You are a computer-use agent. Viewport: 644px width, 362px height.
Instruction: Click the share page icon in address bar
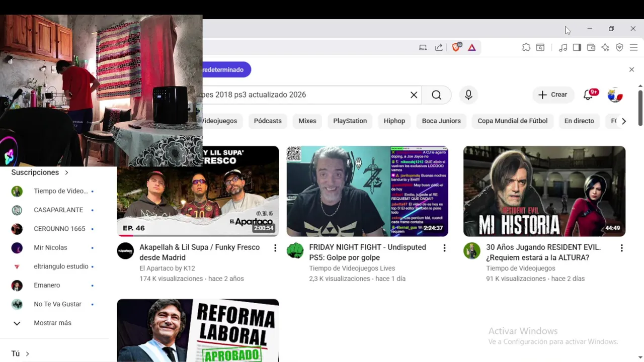439,48
